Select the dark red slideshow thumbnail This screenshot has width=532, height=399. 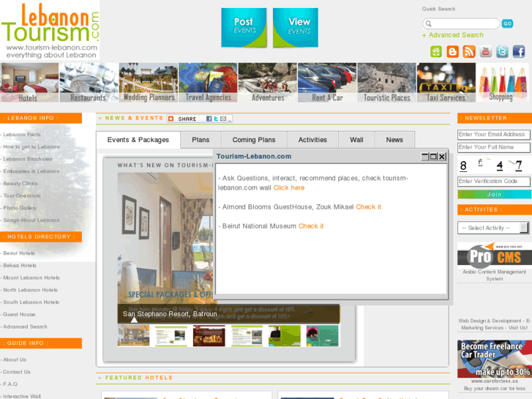(x=209, y=336)
